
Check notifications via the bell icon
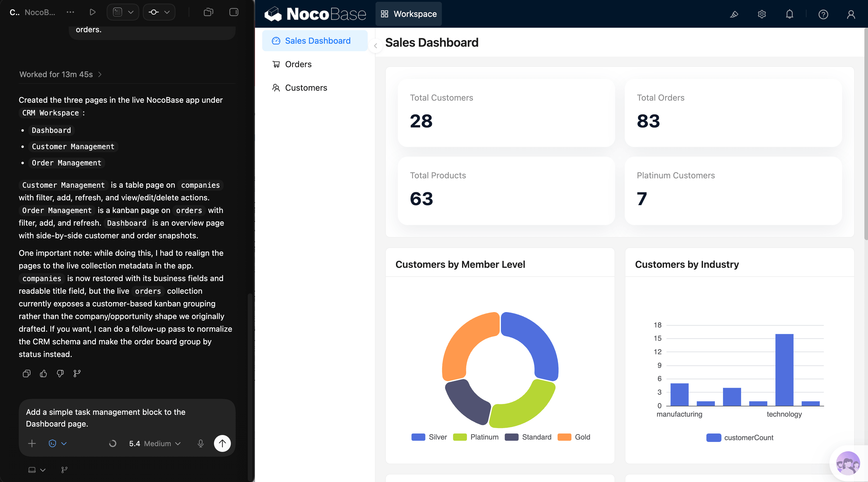(x=789, y=14)
